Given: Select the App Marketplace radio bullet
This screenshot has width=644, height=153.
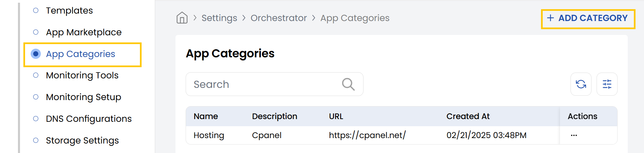Looking at the screenshot, I should click(x=36, y=32).
